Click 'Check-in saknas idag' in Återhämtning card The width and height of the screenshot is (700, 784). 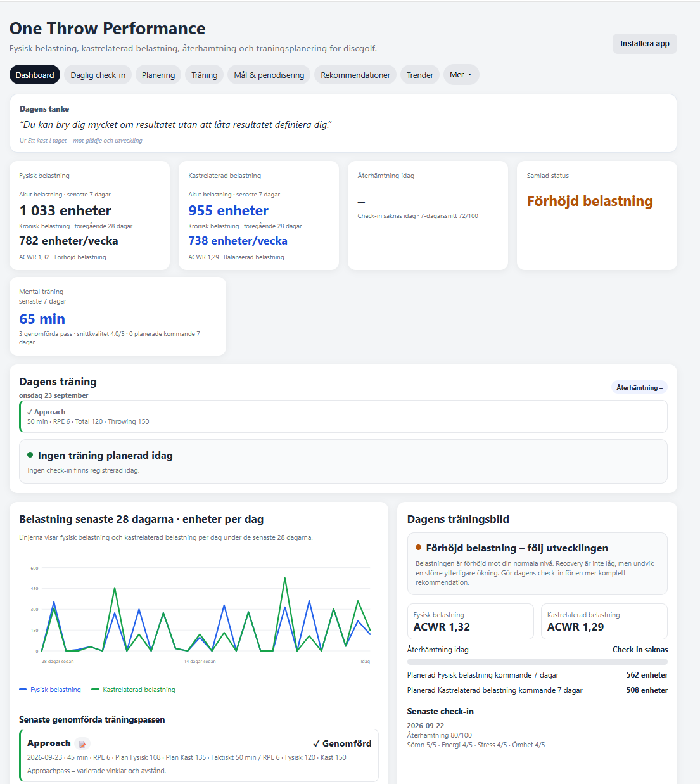[x=386, y=216]
